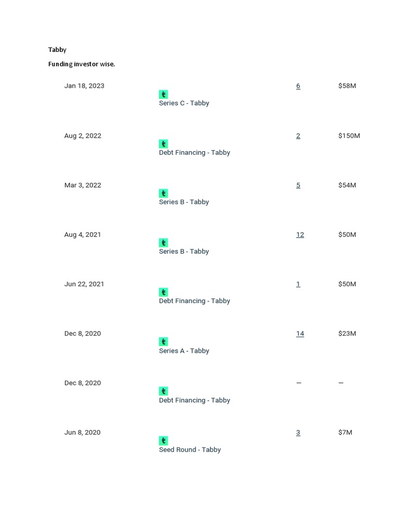Click investor count 3 for Seed Round
Image resolution: width=399 pixels, height=532 pixels.
tap(298, 432)
